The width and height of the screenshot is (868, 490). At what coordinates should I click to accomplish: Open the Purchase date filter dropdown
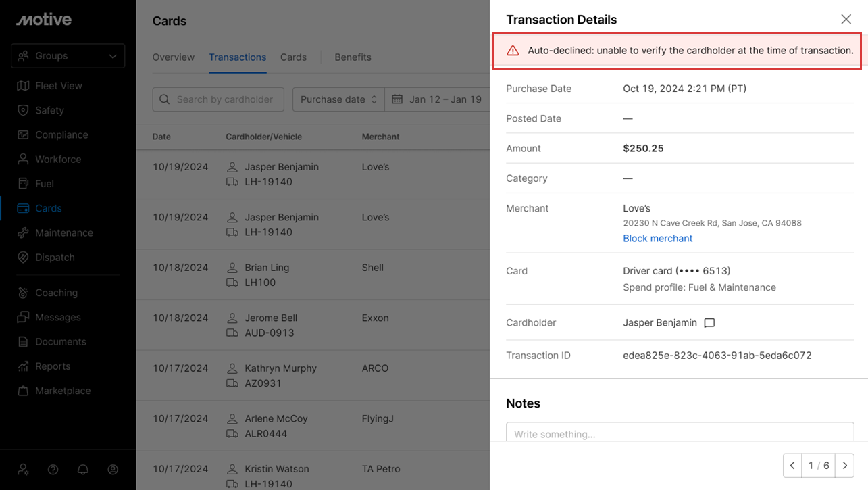(338, 99)
